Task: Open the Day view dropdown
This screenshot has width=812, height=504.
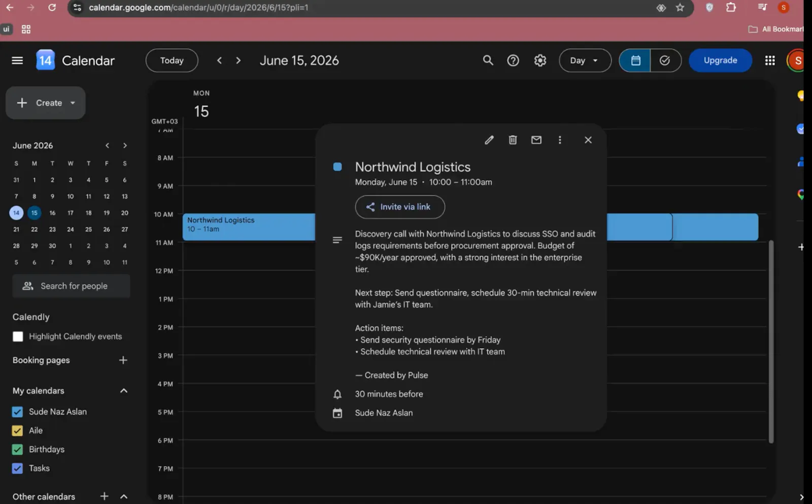Action: [585, 60]
